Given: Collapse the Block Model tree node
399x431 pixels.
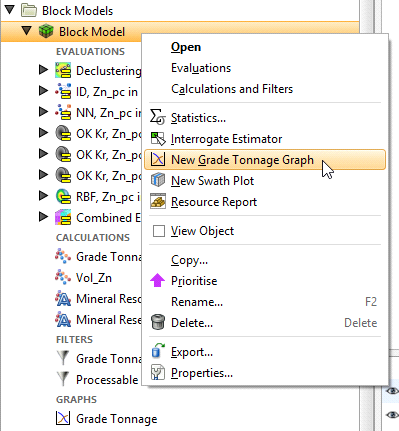Looking at the screenshot, I should pos(27,31).
